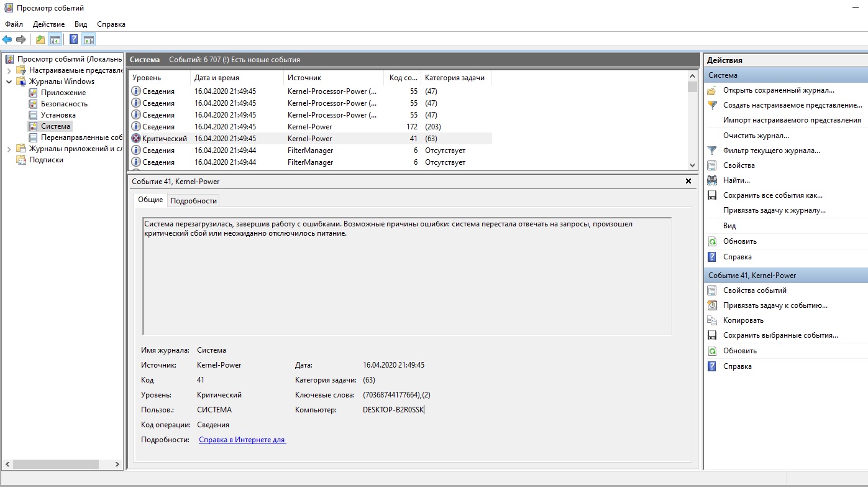
Task: Click the Свойства событий icon
Action: click(x=712, y=290)
